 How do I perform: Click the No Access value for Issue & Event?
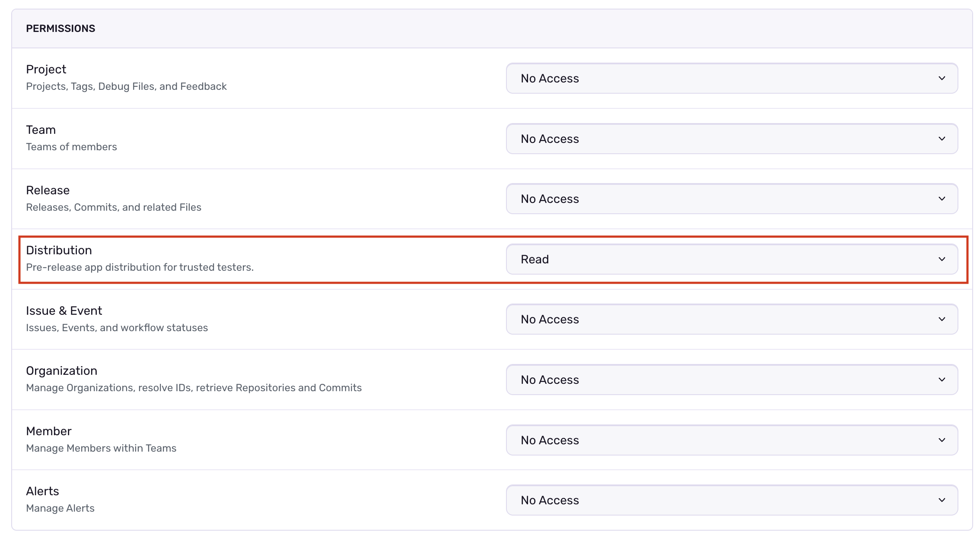point(549,319)
